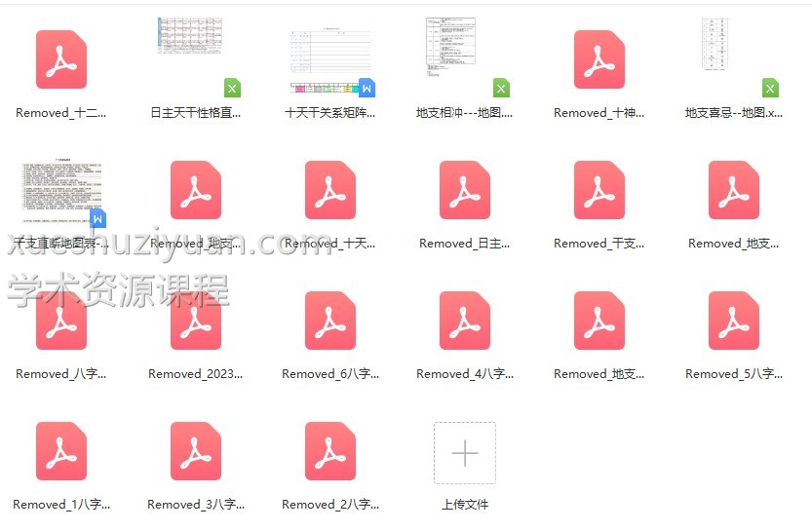Image resolution: width=812 pixels, height=531 pixels.
Task: Open the Removed_十二... PDF file icon
Action: pos(61,59)
